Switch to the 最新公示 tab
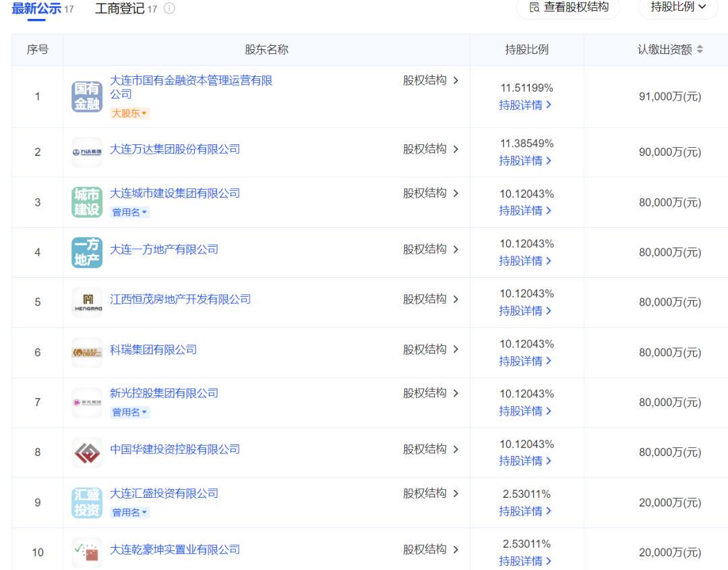728x570 pixels. click(x=36, y=8)
